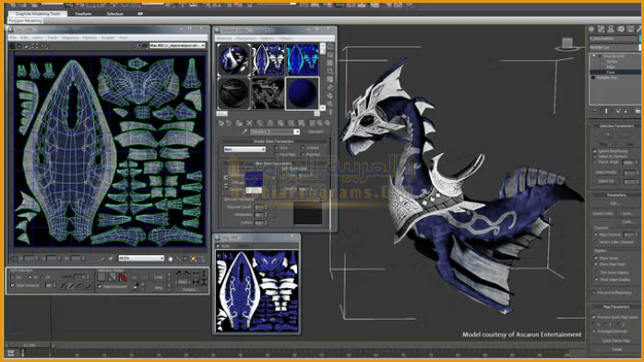The image size is (644, 362).
Task: Open the Freeform ribbon tab
Action: pos(83,14)
